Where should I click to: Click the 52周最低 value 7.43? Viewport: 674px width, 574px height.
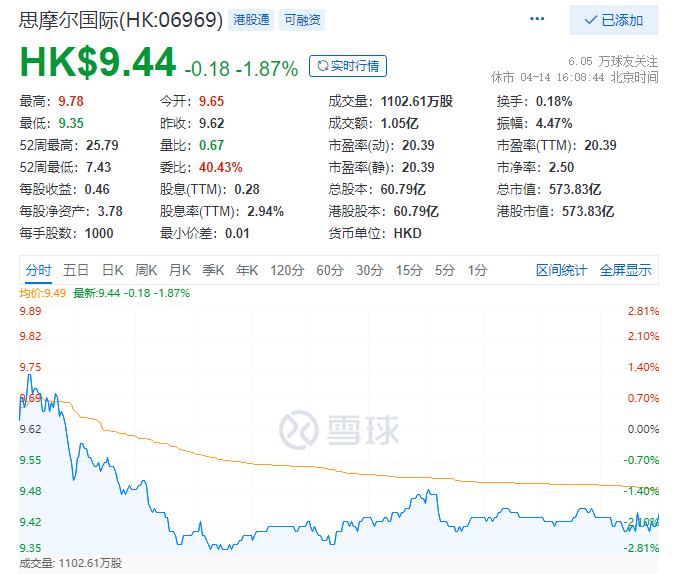click(98, 167)
